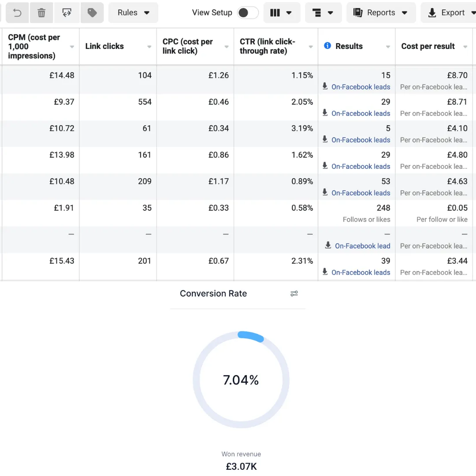Viewport: 476px width, 476px height.
Task: Open On-Facebook leads link with 53 results
Action: (x=361, y=193)
